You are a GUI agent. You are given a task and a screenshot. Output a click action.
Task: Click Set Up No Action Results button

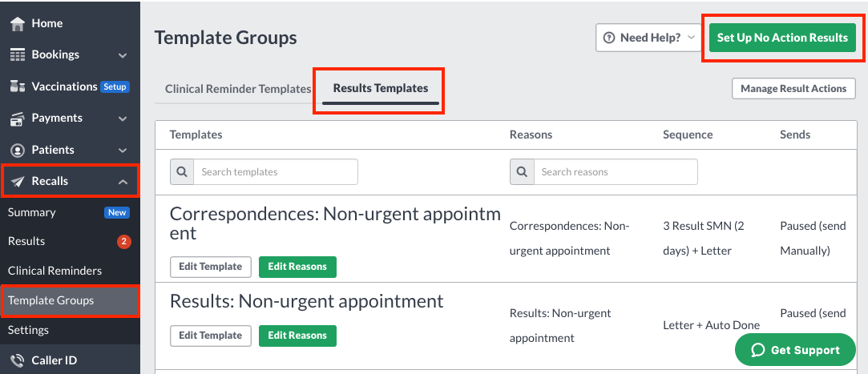(x=782, y=38)
